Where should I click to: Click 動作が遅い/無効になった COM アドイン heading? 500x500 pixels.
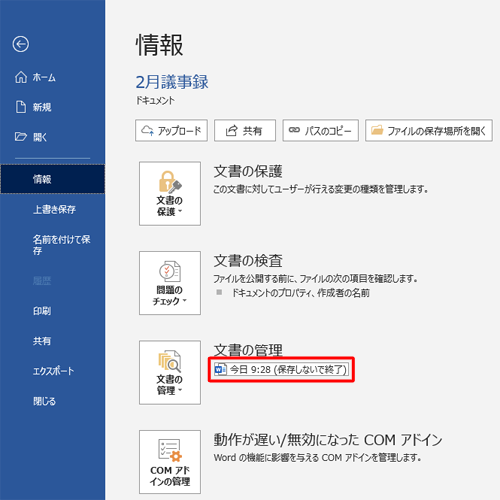(x=328, y=440)
